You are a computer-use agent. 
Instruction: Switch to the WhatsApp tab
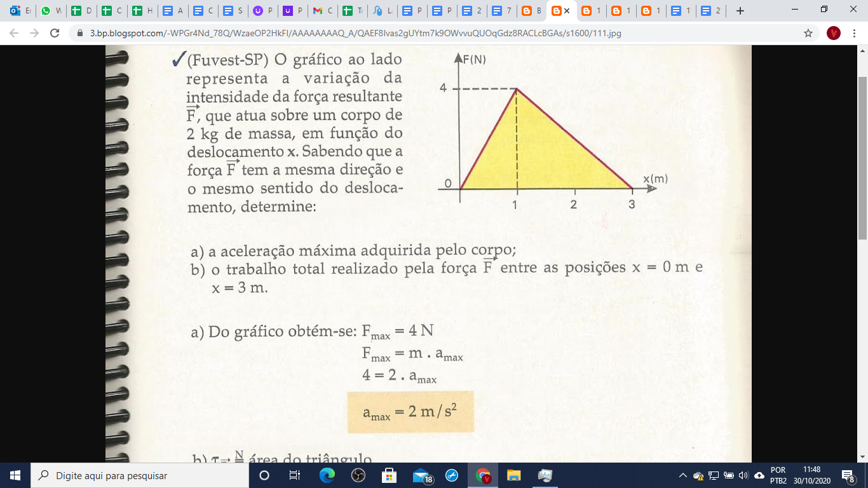[x=51, y=11]
